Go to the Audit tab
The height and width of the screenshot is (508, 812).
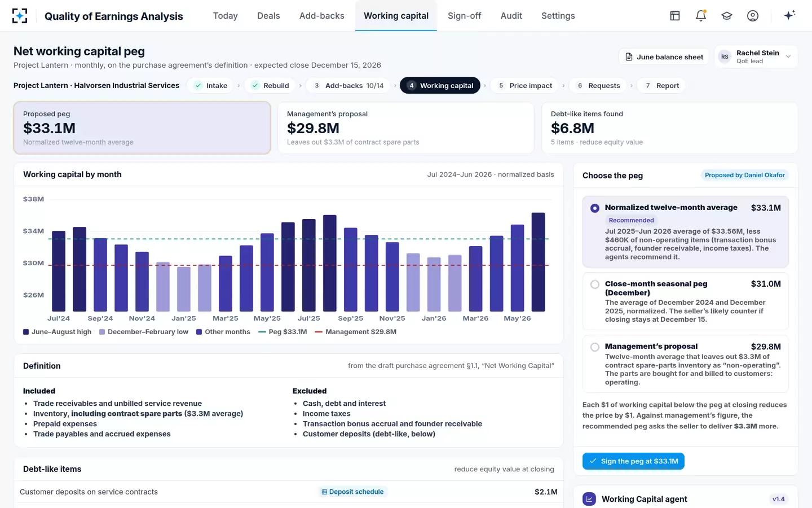pyautogui.click(x=511, y=16)
